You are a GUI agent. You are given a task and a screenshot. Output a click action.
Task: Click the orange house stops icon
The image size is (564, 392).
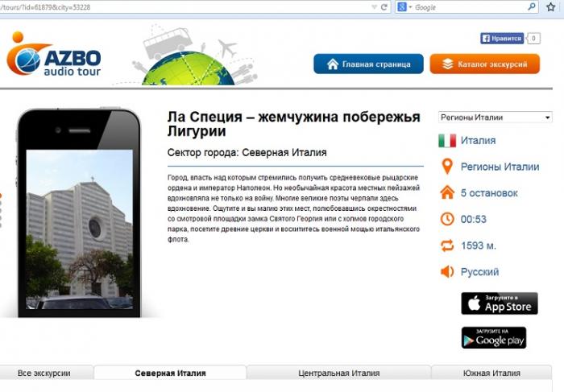coord(447,193)
